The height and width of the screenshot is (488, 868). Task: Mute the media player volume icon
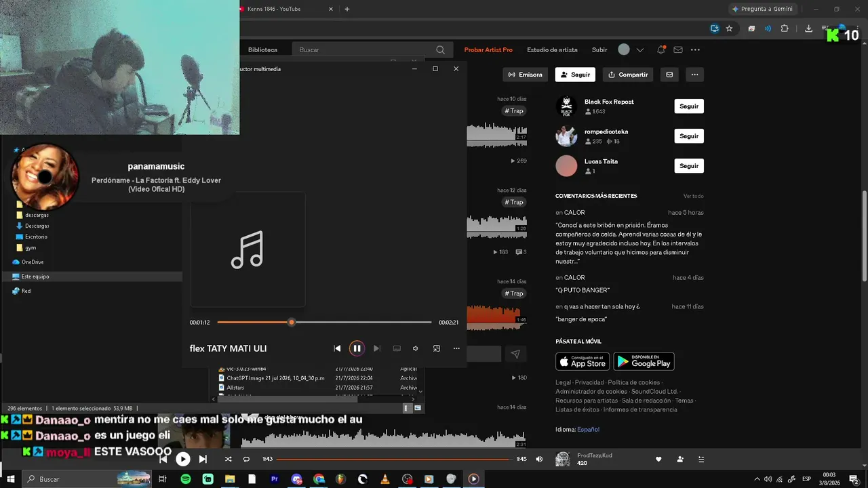click(416, 348)
